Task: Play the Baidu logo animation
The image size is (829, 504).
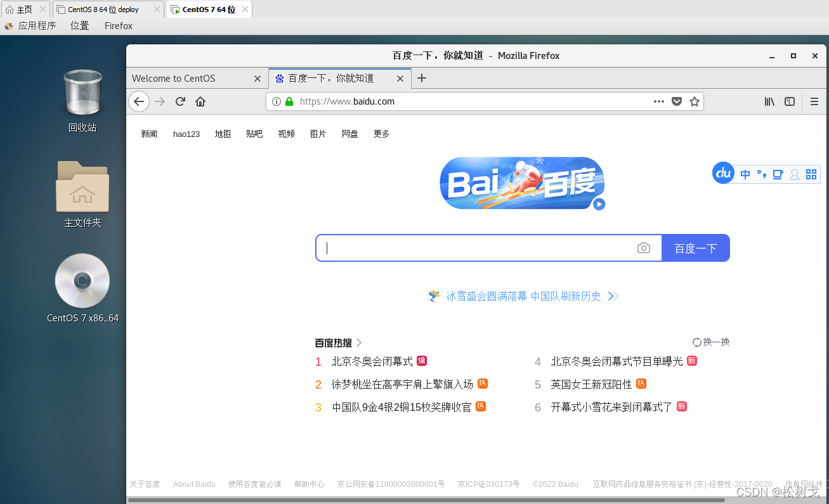Action: (x=599, y=204)
